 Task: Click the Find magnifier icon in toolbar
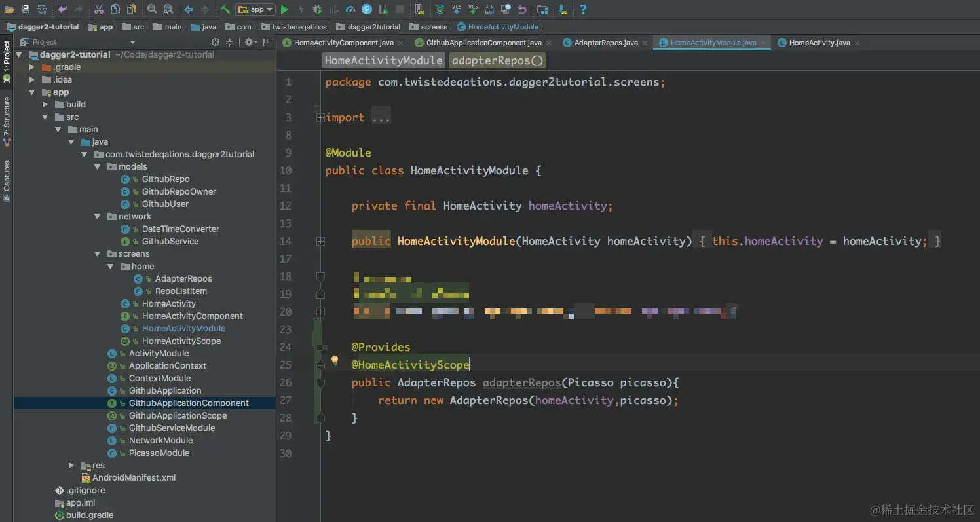coord(152,9)
